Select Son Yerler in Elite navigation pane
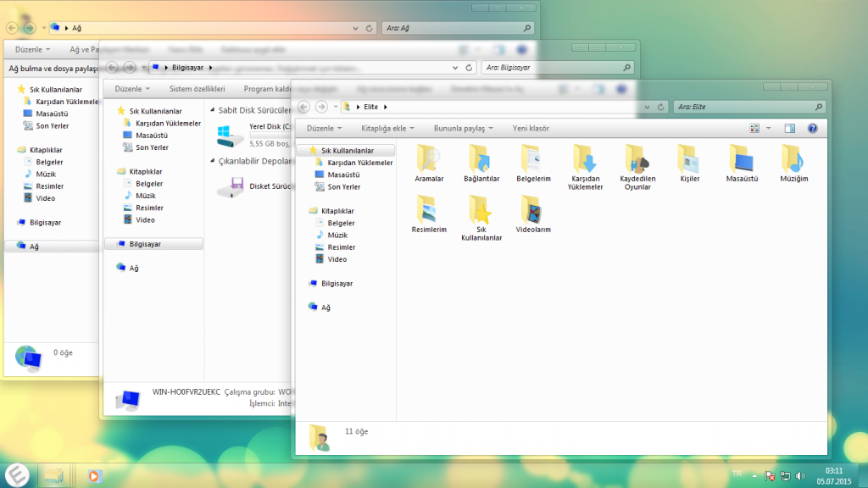Viewport: 868px width, 488px height. tap(343, 187)
